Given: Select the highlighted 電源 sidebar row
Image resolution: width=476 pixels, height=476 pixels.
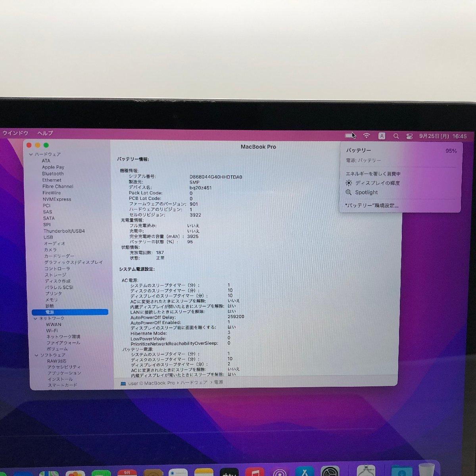Looking at the screenshot, I should (x=70, y=312).
